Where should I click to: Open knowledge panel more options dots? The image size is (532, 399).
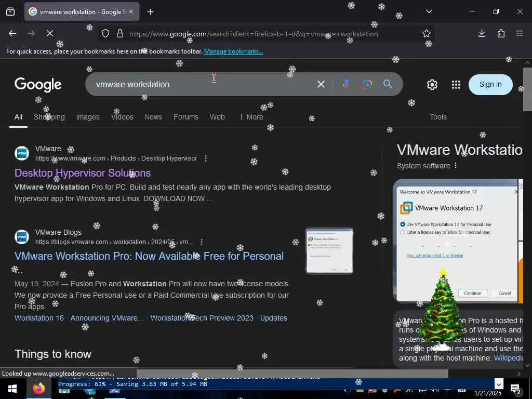point(455,166)
